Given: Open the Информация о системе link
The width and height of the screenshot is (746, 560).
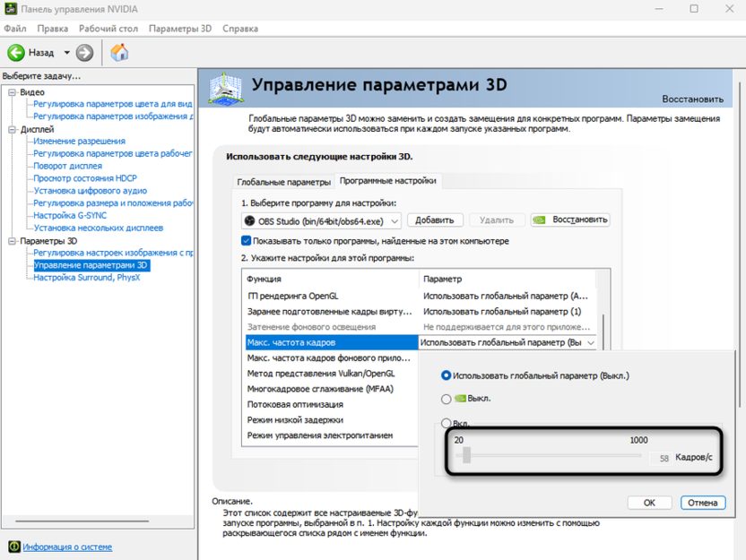Looking at the screenshot, I should tap(67, 547).
